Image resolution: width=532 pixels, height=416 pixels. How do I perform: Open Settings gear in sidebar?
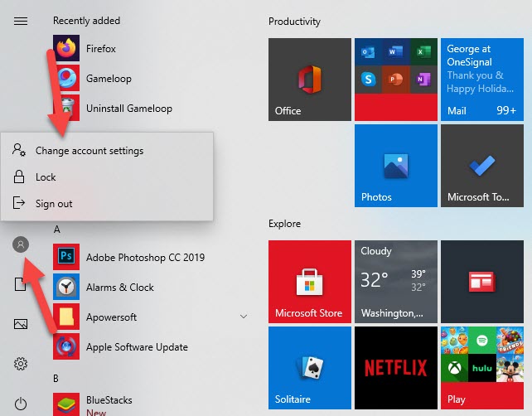pos(22,364)
